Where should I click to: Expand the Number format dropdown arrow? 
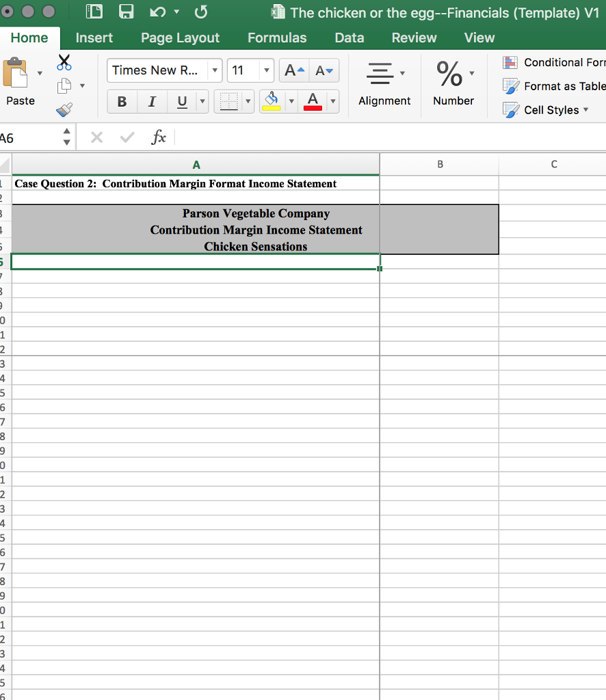click(x=471, y=73)
